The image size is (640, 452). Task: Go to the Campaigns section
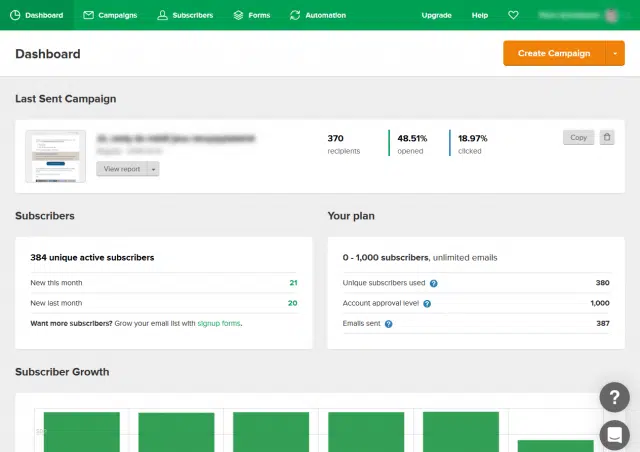click(110, 15)
